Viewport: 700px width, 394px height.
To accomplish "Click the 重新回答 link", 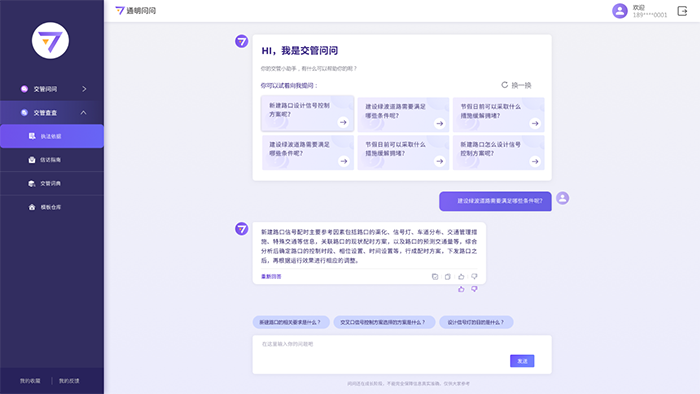I will tap(271, 277).
